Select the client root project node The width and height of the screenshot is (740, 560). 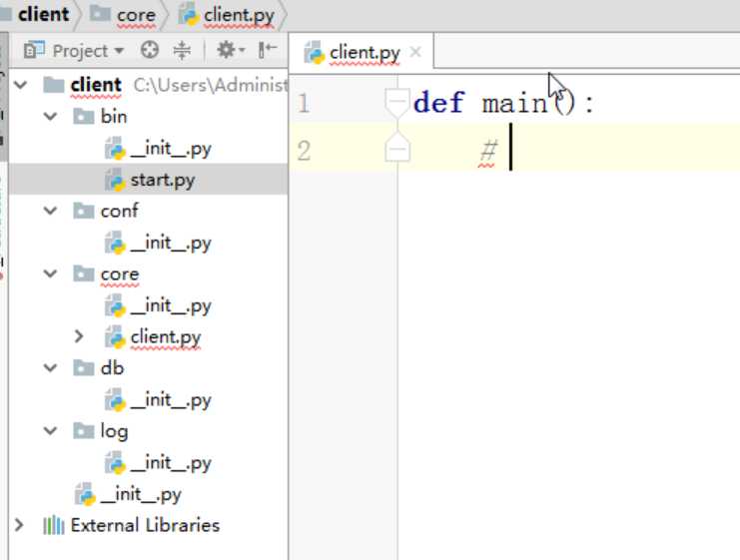pos(96,85)
